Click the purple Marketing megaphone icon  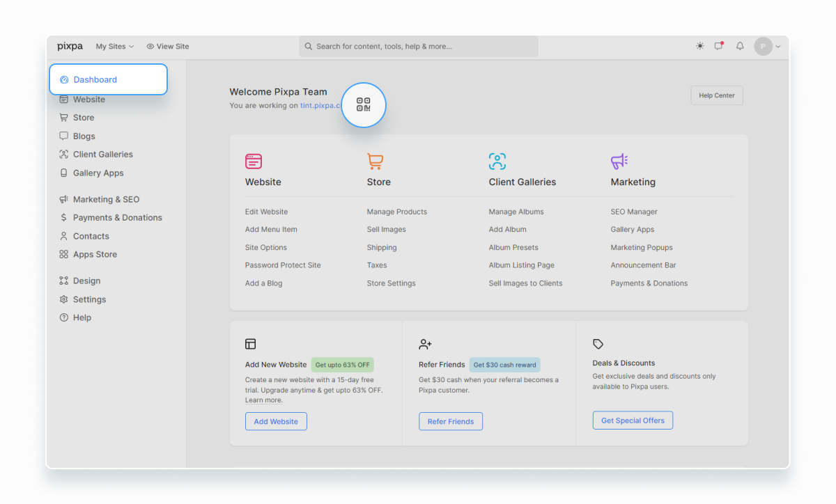[x=619, y=162]
